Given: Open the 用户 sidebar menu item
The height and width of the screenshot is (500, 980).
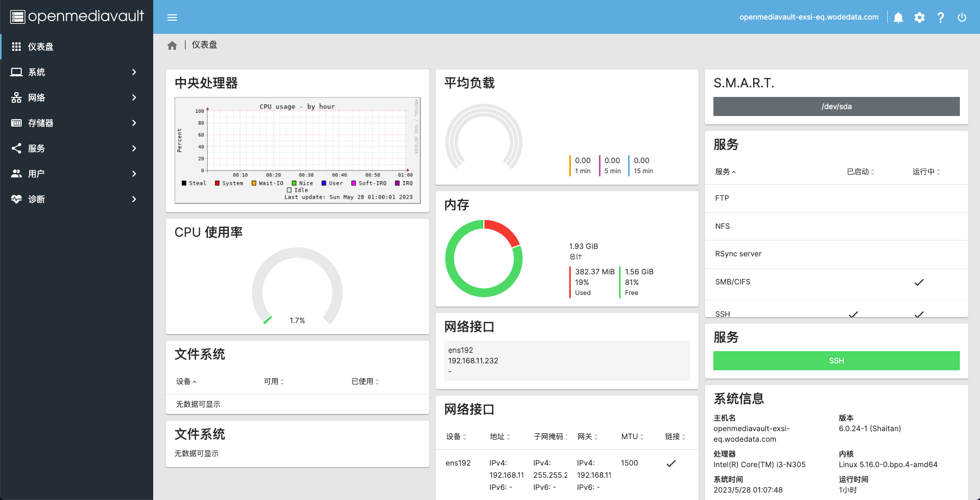Looking at the screenshot, I should [x=74, y=174].
